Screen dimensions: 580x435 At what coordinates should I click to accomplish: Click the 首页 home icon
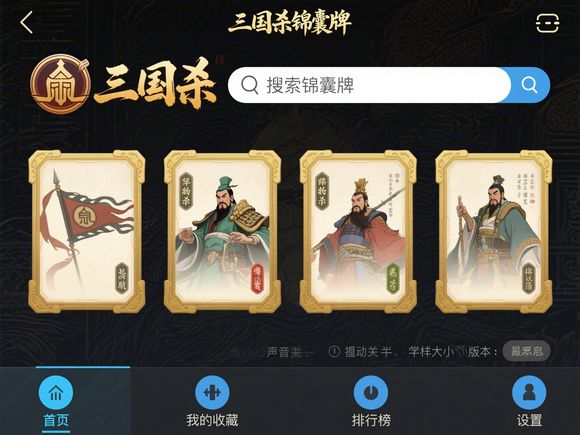(56, 392)
